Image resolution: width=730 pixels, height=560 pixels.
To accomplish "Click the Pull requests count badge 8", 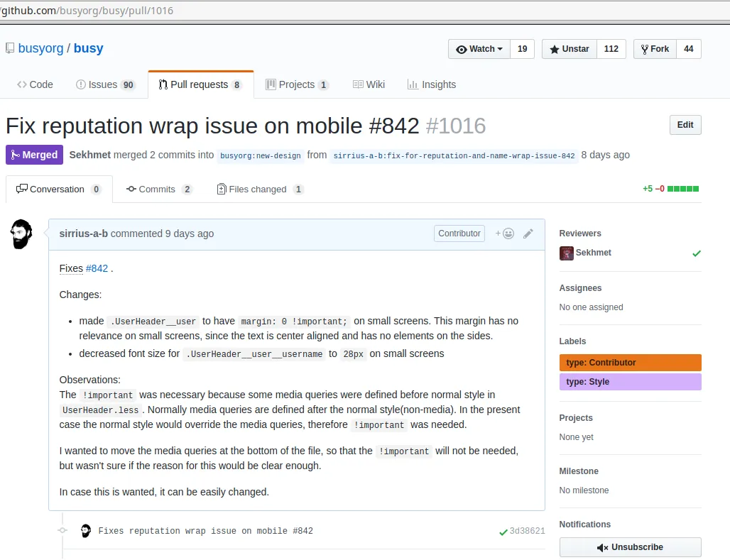I will [236, 84].
